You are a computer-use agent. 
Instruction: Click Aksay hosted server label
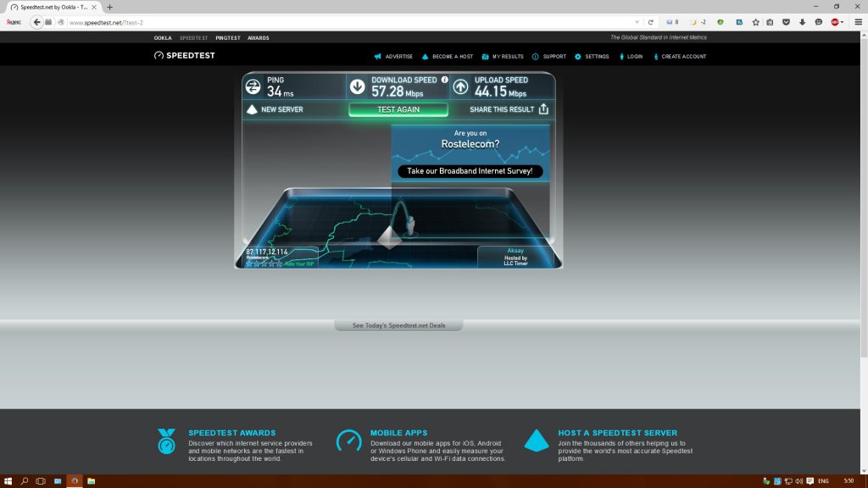tap(515, 257)
